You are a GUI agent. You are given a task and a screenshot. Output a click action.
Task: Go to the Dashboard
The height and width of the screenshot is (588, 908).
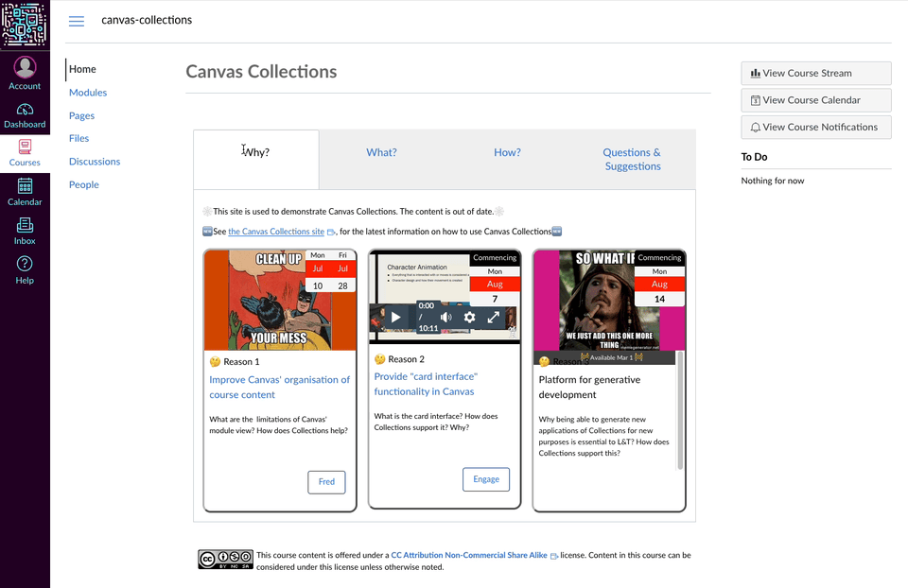click(x=25, y=115)
